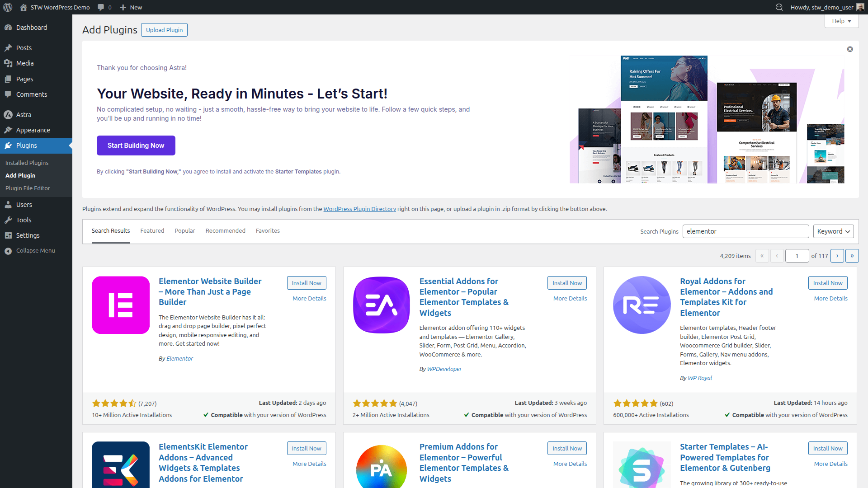Click the site home icon in admin bar
Viewport: 868px width, 488px height.
pos(24,7)
